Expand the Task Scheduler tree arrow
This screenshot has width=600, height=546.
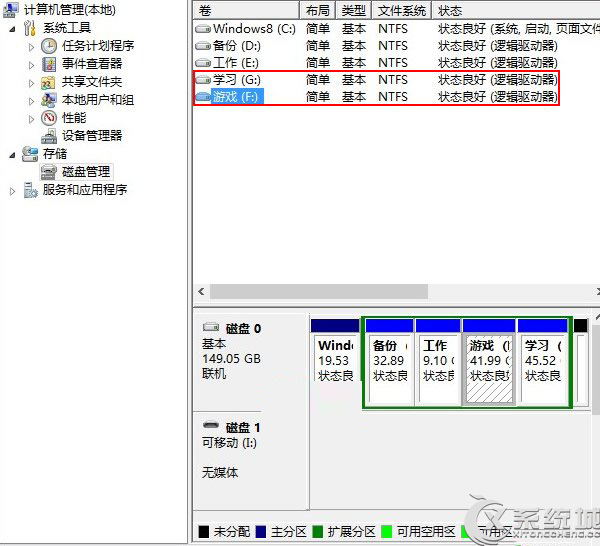coord(31,47)
